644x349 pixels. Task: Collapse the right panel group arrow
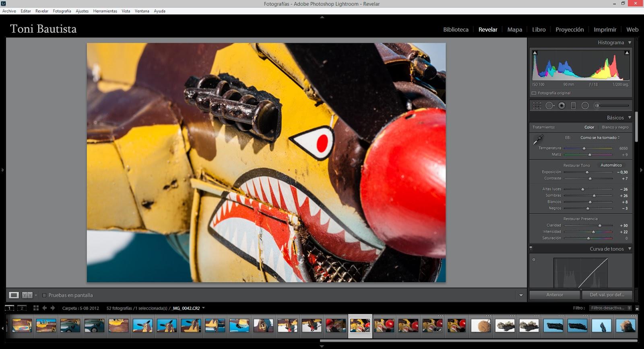pyautogui.click(x=642, y=170)
